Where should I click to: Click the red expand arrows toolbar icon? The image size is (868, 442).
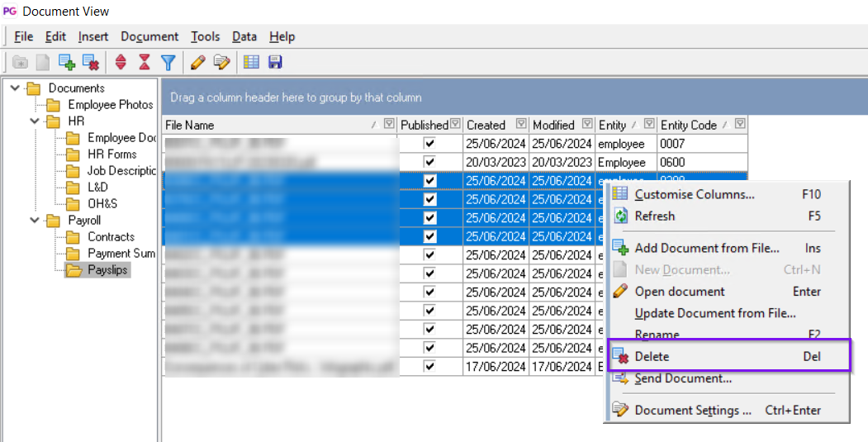point(121,62)
